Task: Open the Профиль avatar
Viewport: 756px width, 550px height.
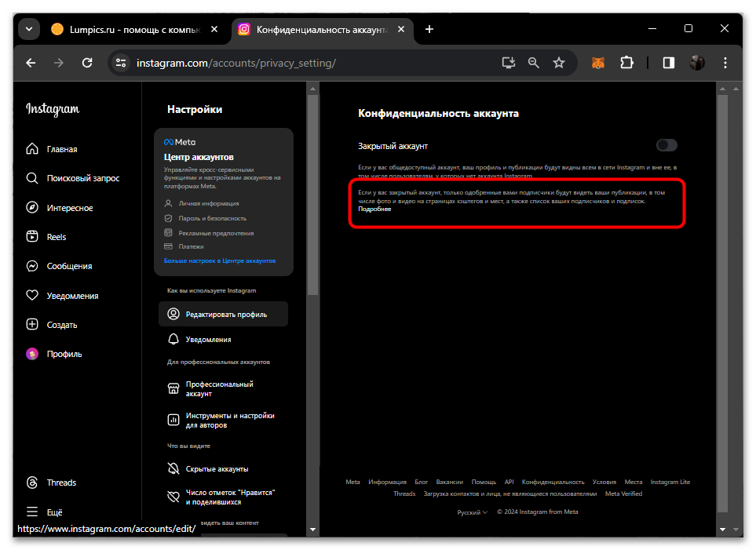Action: tap(32, 354)
